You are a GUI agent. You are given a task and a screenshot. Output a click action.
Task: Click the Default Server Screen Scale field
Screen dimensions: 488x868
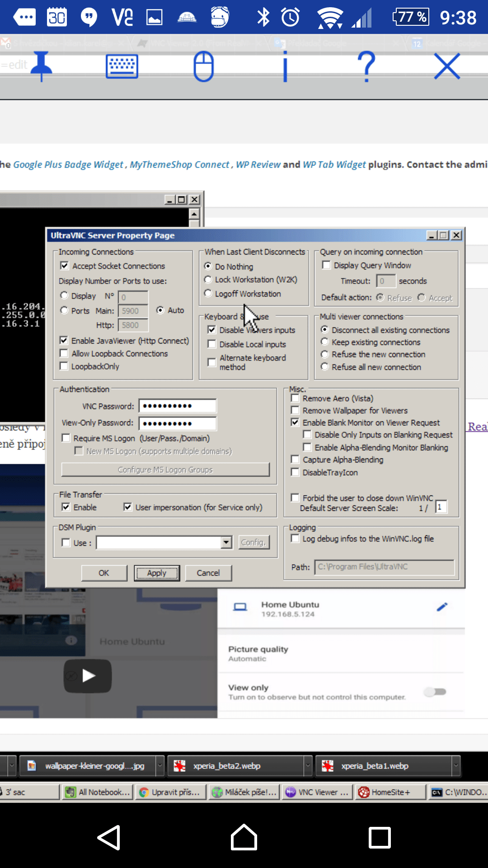coord(441,507)
